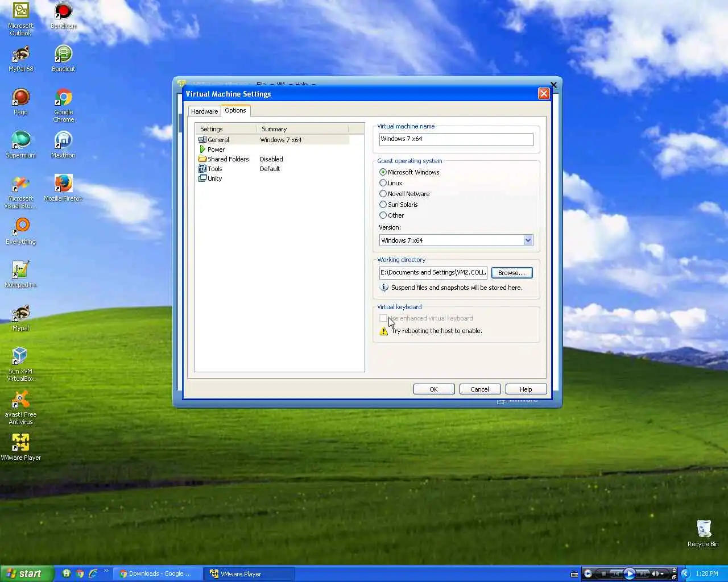The height and width of the screenshot is (582, 728).
Task: Click Previous track in taskbar media player
Action: [616, 574]
